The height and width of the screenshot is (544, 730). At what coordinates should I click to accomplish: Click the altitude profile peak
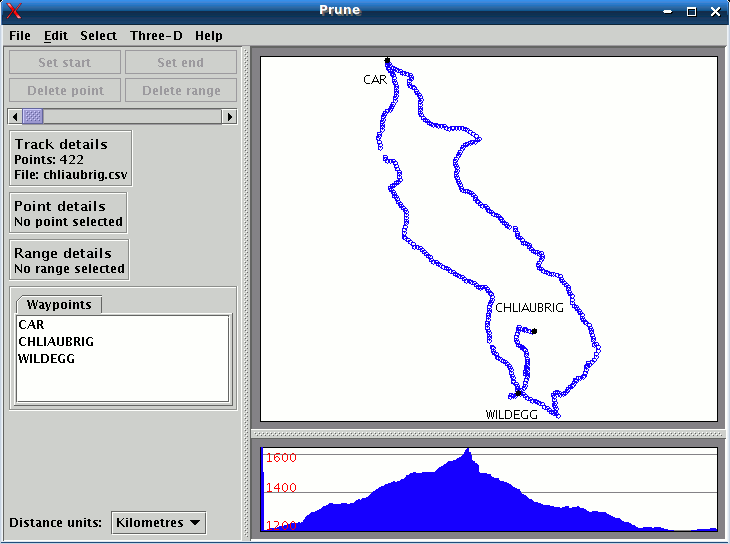467,453
